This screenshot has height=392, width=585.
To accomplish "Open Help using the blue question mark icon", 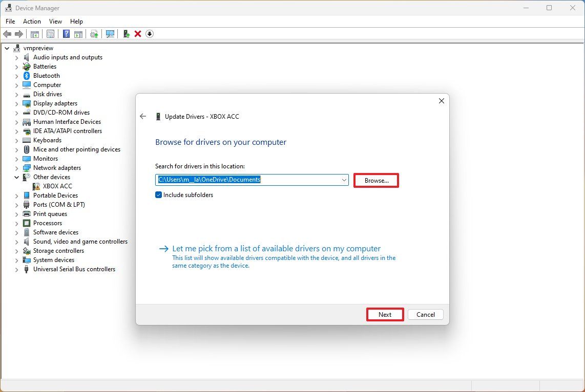I will coord(66,34).
